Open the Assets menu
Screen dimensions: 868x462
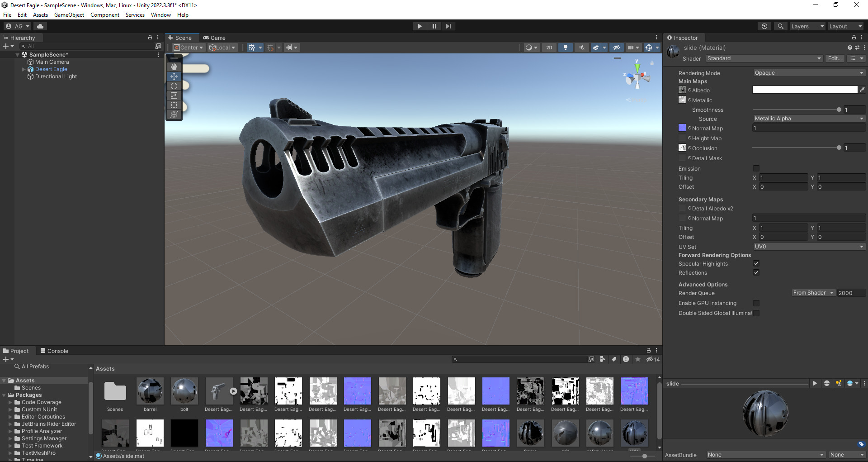coord(40,15)
